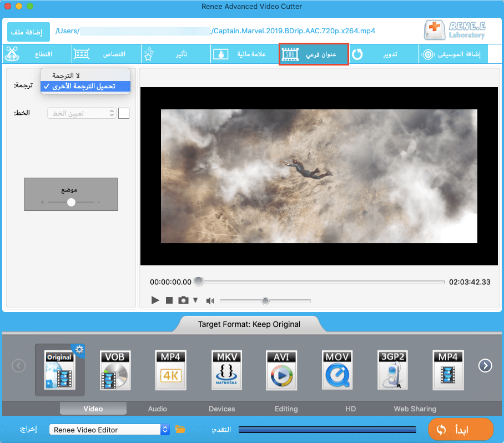Click the stars Effect icon

click(x=149, y=54)
